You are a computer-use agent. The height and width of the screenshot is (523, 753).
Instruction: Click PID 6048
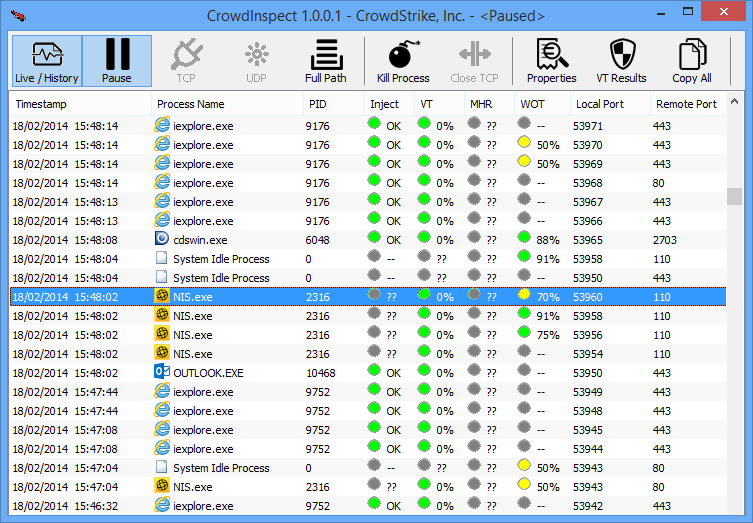pos(317,240)
